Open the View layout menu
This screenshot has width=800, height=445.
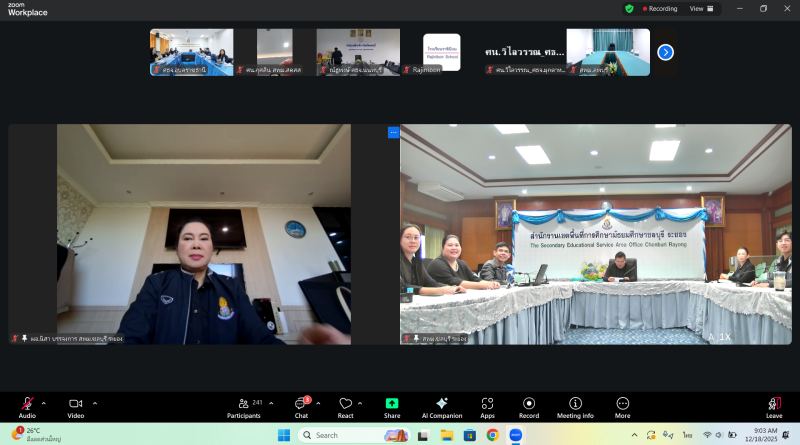point(702,8)
